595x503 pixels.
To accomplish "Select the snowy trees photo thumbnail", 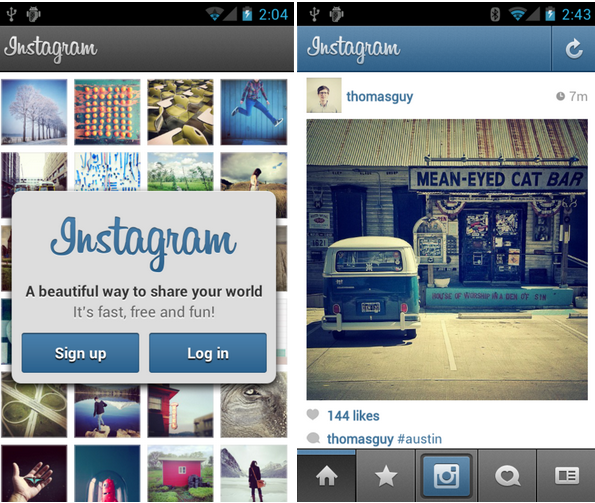I will [x=34, y=112].
